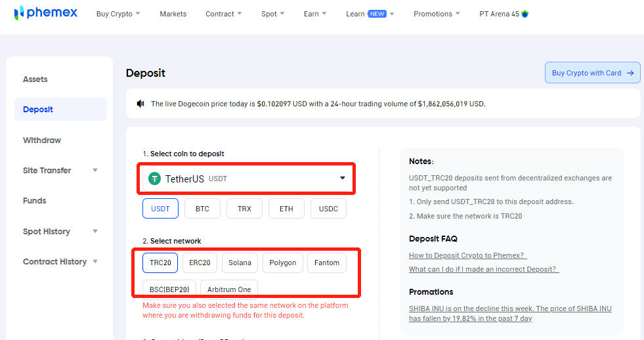Open the Buy Crypto dropdown menu

(x=118, y=14)
